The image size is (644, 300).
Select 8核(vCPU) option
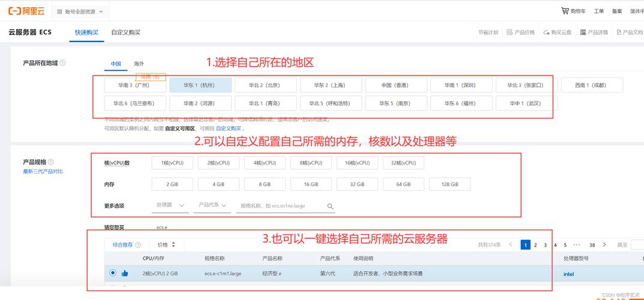311,163
